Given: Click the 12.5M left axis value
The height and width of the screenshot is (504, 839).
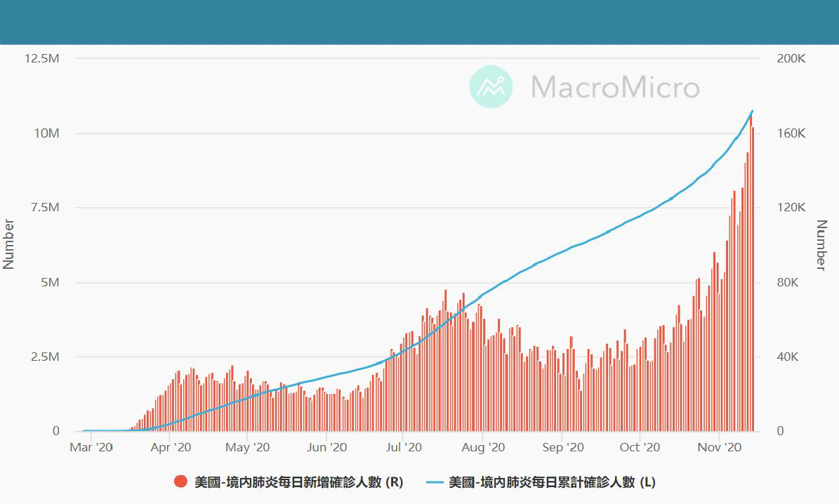Looking at the screenshot, I should [42, 58].
